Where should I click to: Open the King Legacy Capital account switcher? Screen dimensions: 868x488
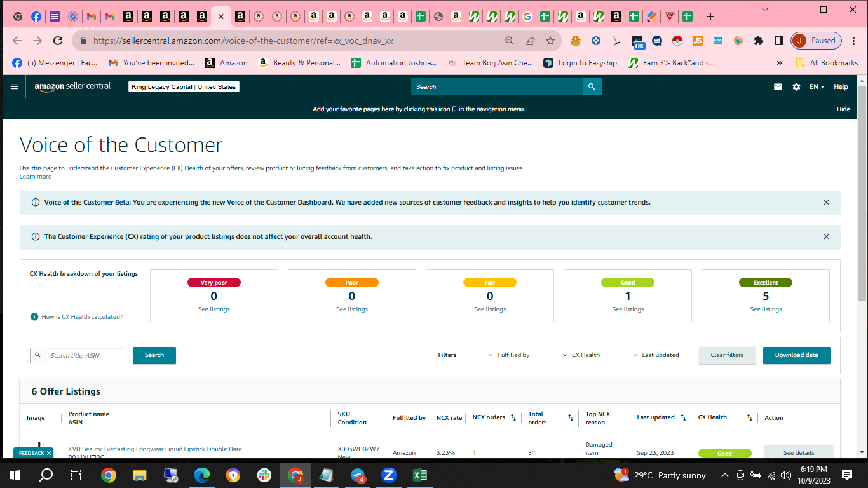pyautogui.click(x=184, y=86)
